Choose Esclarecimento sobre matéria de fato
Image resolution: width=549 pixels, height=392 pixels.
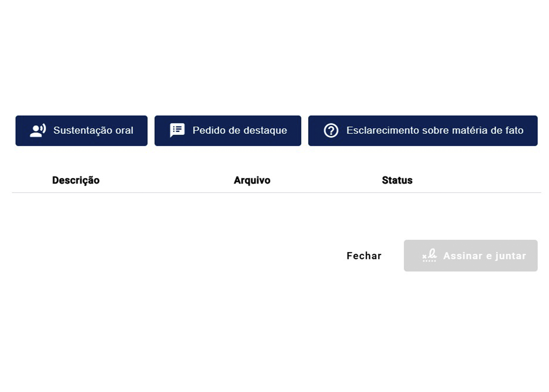click(x=423, y=131)
